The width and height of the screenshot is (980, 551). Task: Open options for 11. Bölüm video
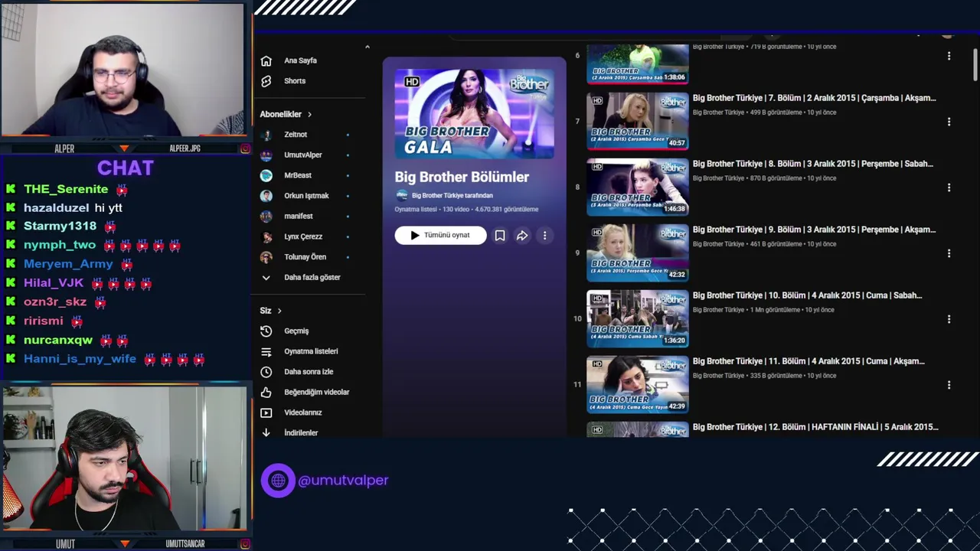pos(949,385)
